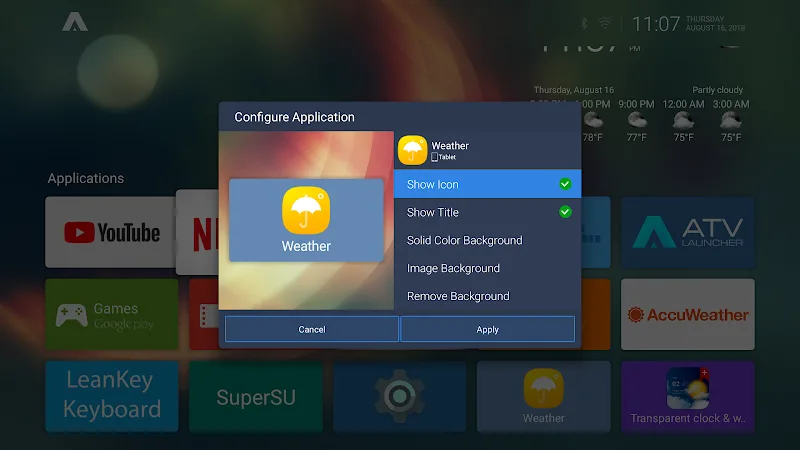Open the ATV Launcher app tile
800x450 pixels.
[x=687, y=232]
